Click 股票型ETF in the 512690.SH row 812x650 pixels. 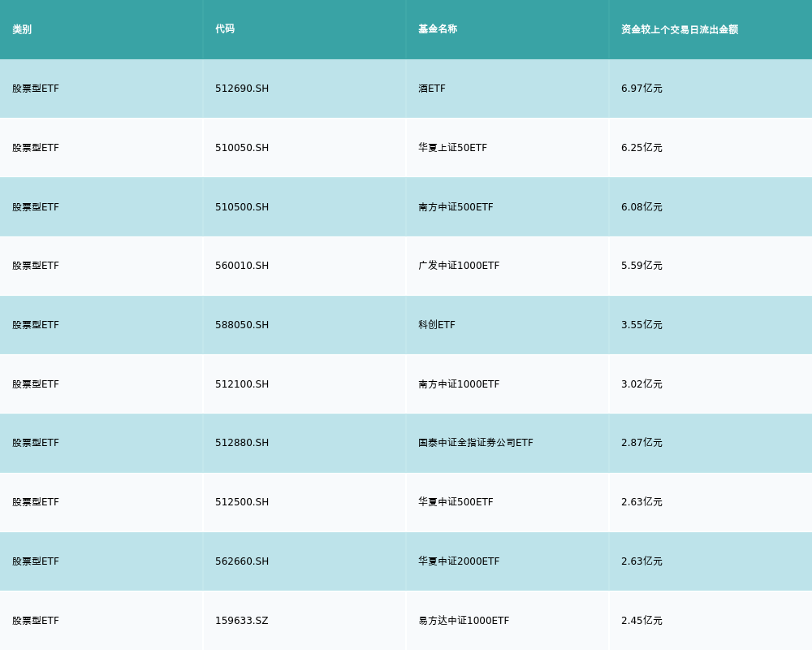click(36, 89)
